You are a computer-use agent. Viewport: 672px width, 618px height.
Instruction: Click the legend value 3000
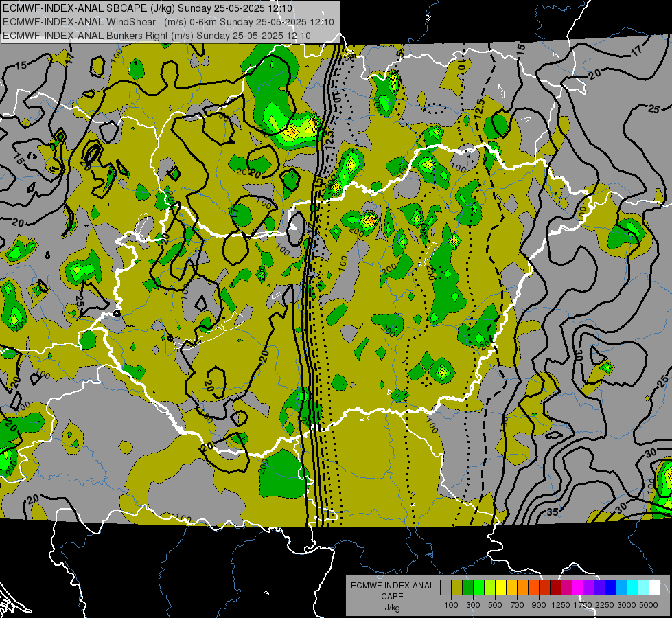pyautogui.click(x=627, y=605)
